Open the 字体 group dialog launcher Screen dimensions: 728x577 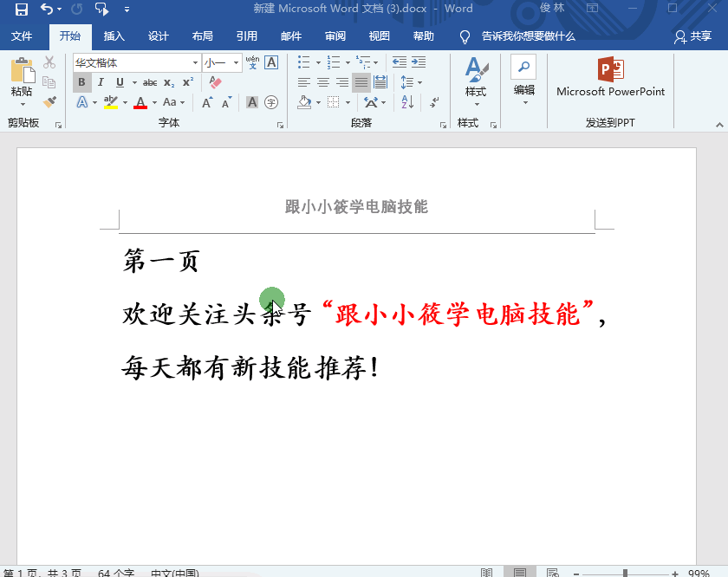click(x=281, y=126)
